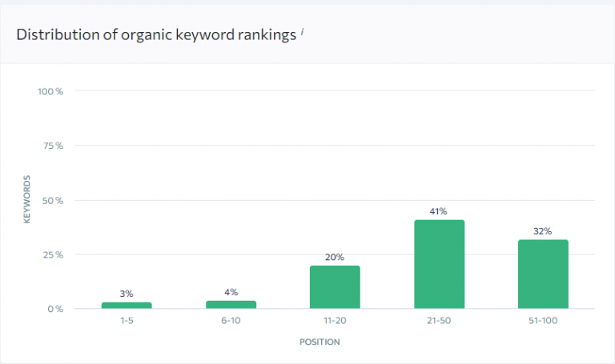Click the KEYWORDS vertical axis title
The image size is (615, 364).
(x=26, y=199)
